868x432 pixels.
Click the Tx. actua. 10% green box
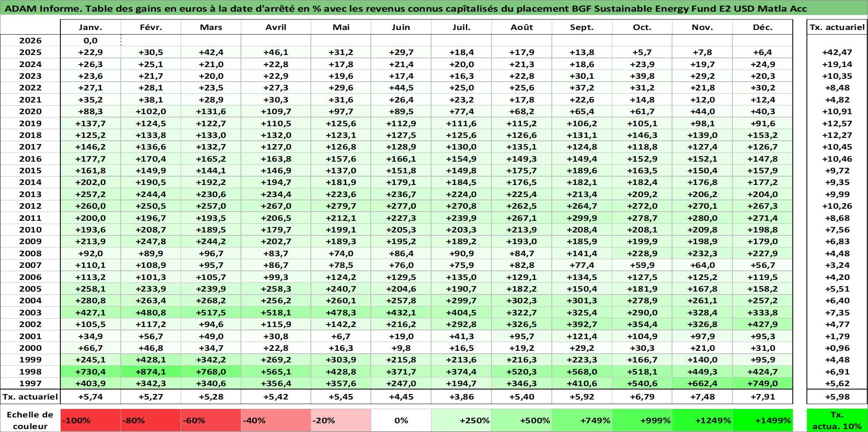pos(837,420)
